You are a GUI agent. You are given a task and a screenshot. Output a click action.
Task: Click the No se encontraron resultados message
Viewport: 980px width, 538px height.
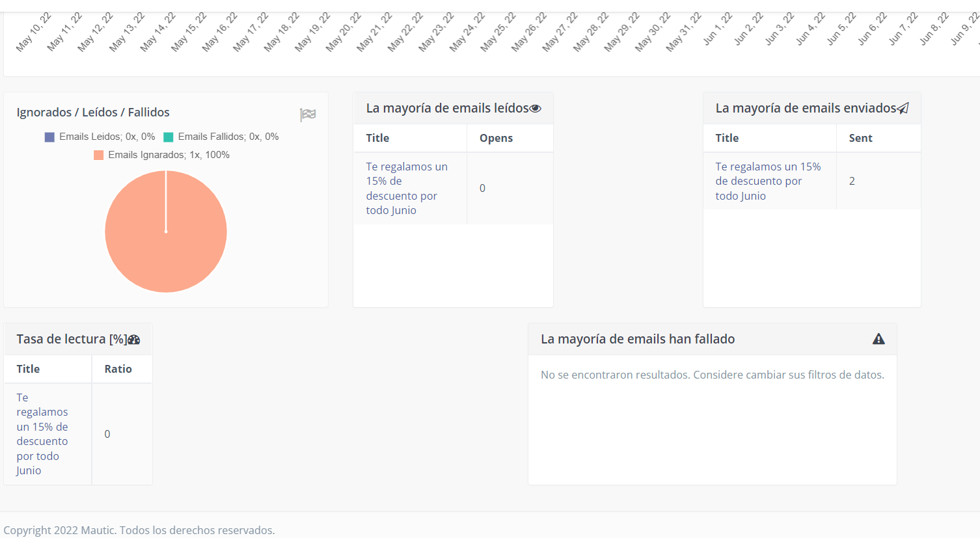coord(713,375)
